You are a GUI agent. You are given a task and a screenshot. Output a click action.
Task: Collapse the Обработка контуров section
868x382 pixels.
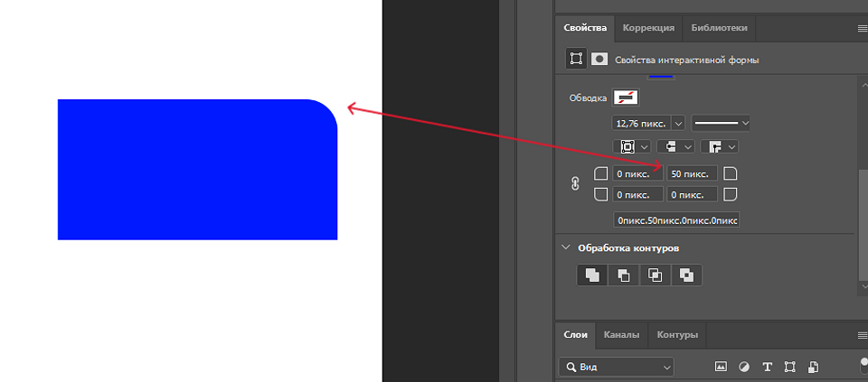pyautogui.click(x=566, y=247)
